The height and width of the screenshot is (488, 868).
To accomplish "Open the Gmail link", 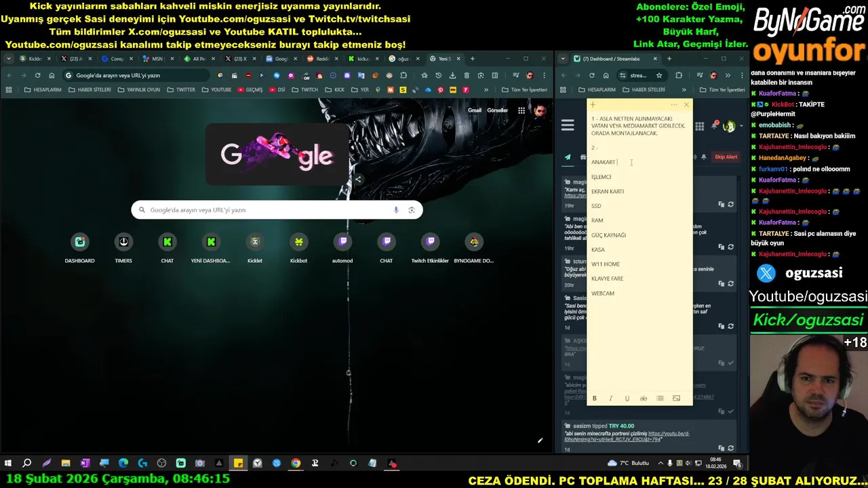I will (x=475, y=110).
